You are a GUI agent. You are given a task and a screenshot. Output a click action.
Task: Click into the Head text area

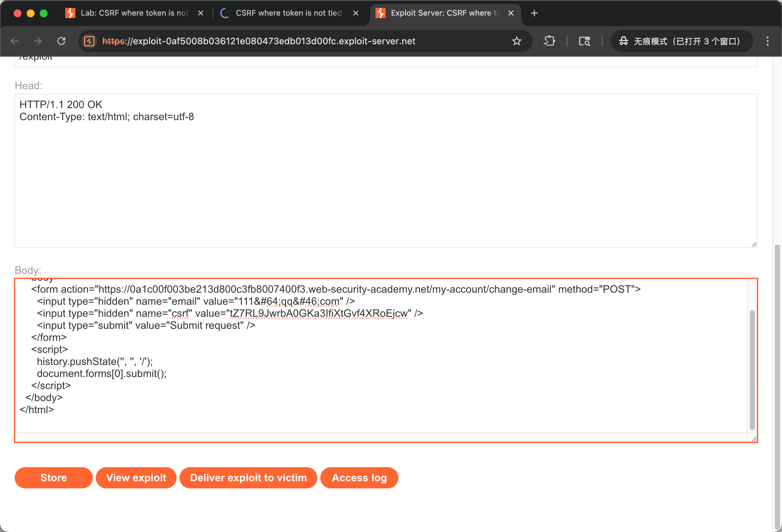pos(385,175)
